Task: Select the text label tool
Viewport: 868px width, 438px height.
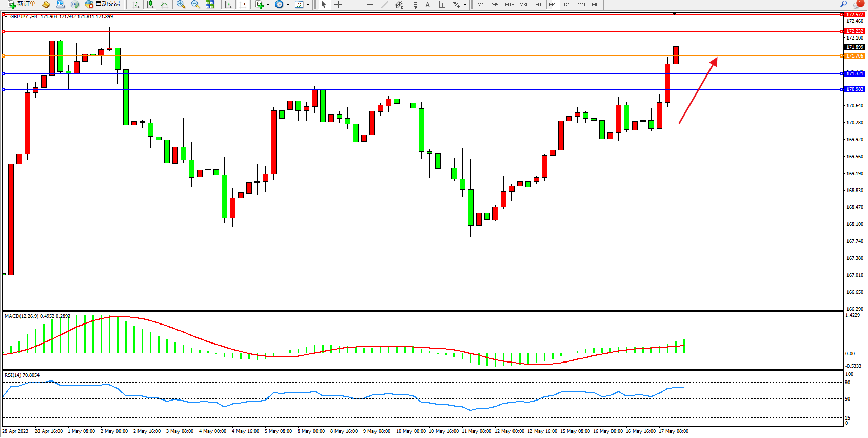Action: tap(442, 4)
